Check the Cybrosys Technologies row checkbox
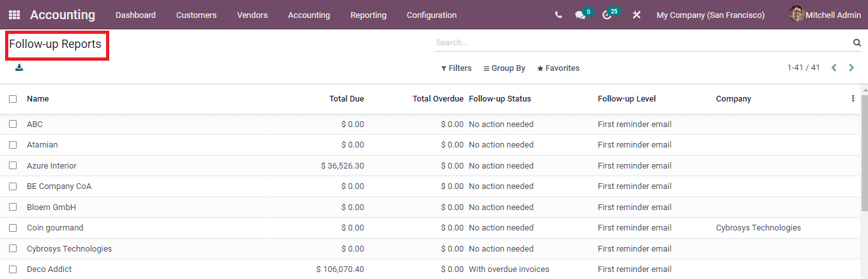This screenshot has width=868, height=279. [x=13, y=248]
